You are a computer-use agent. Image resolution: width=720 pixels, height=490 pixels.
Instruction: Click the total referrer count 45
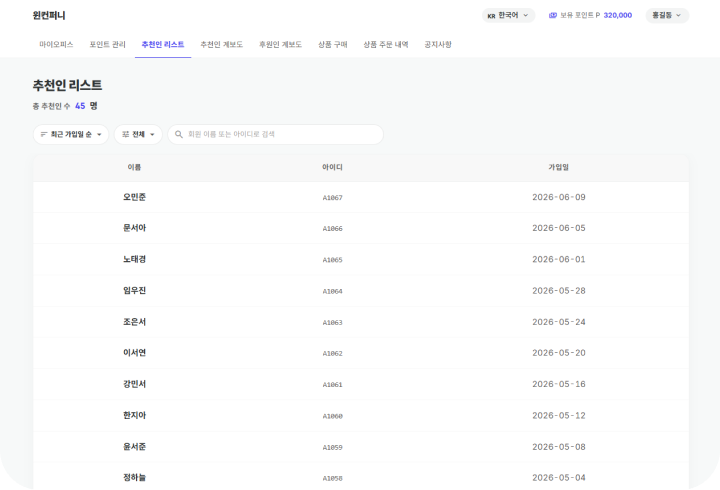[80, 106]
